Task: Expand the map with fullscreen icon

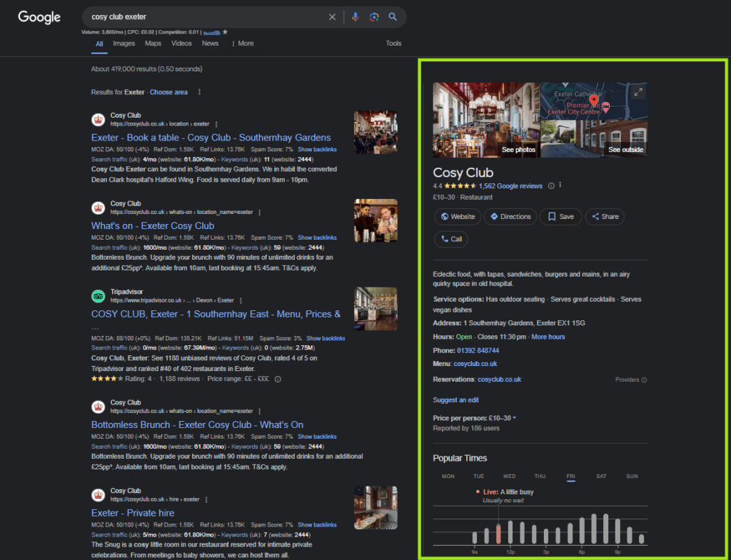Action: 638,91
